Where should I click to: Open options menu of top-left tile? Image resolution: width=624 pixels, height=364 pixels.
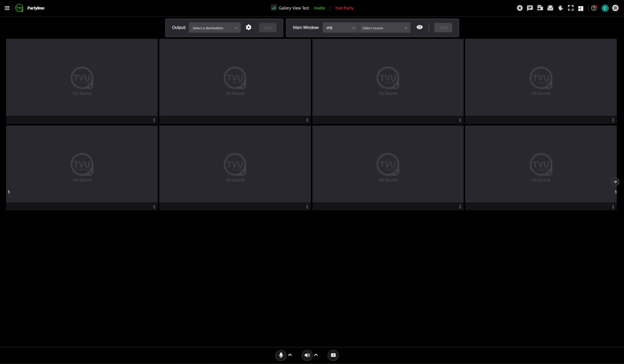tap(154, 120)
